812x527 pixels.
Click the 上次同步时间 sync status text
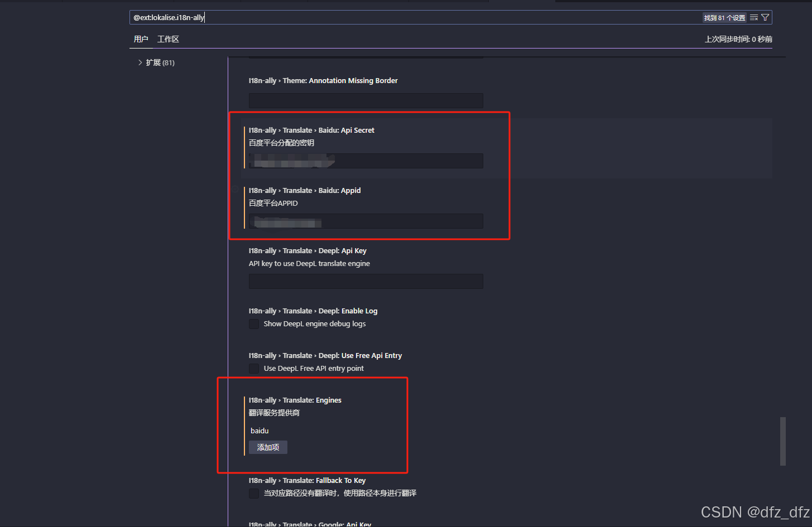(738, 39)
